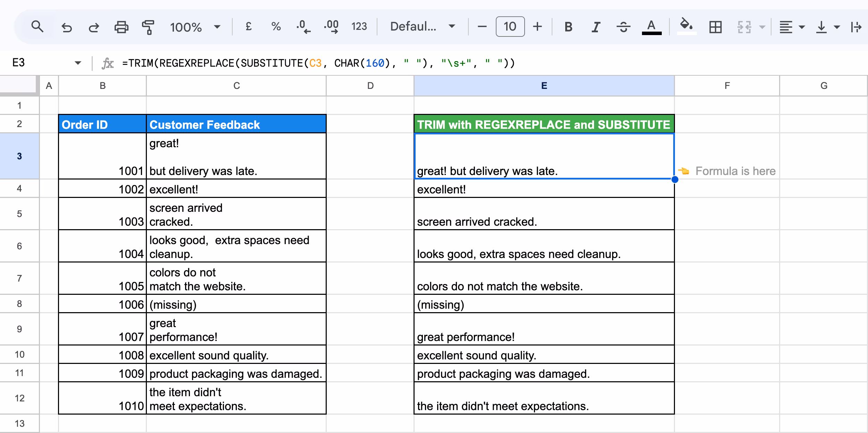Apply percent format
Image resolution: width=868 pixels, height=433 pixels.
tap(276, 27)
